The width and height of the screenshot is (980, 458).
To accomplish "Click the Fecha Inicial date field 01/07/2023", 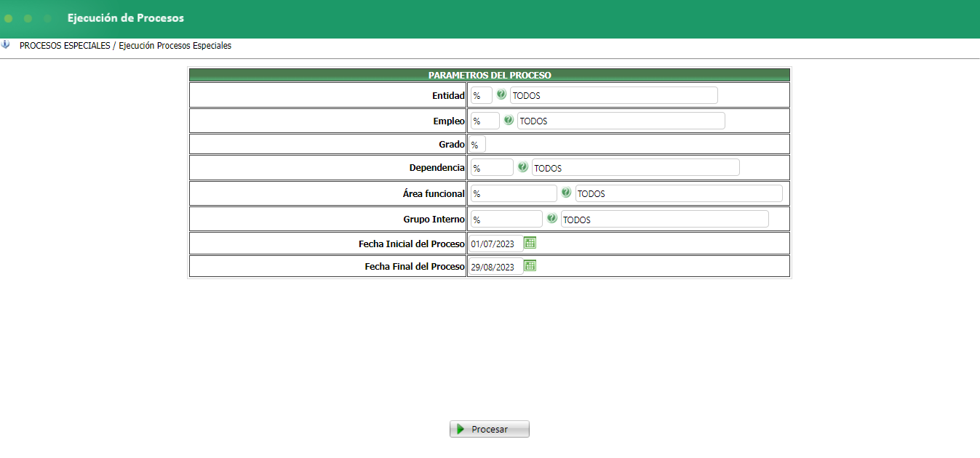I will (x=495, y=244).
